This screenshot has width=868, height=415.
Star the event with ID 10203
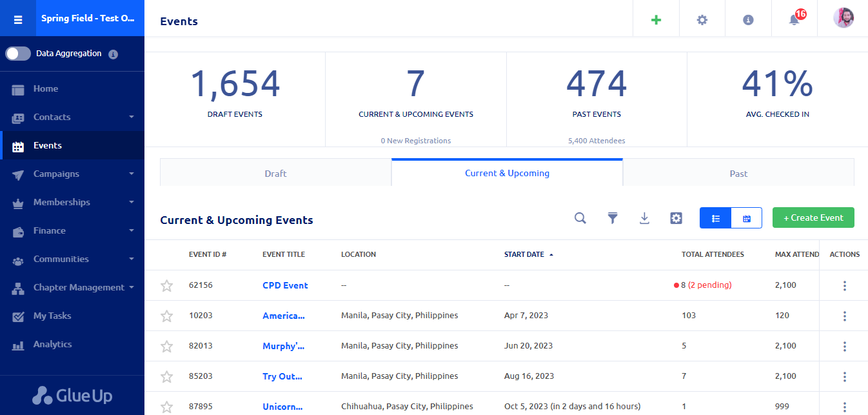coord(167,316)
